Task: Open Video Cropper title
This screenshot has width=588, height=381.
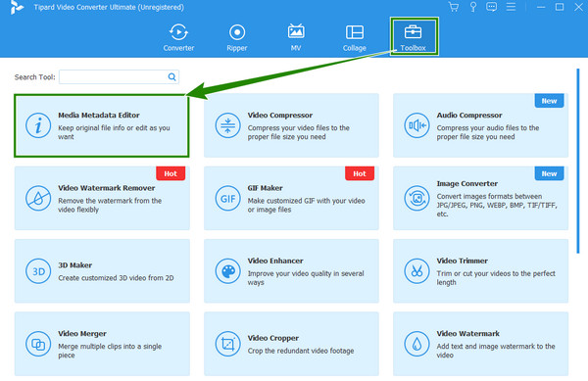Action: tap(273, 338)
